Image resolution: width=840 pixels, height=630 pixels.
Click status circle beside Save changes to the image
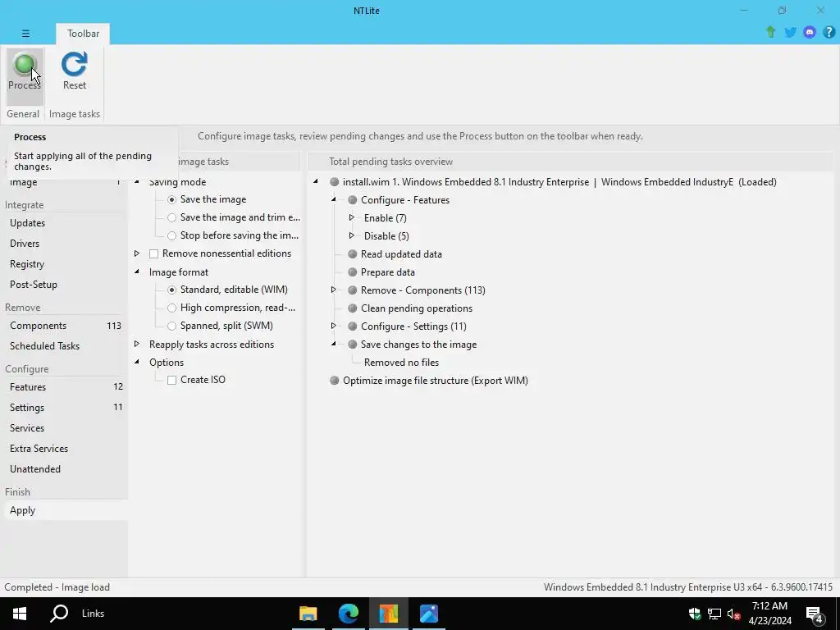(353, 345)
